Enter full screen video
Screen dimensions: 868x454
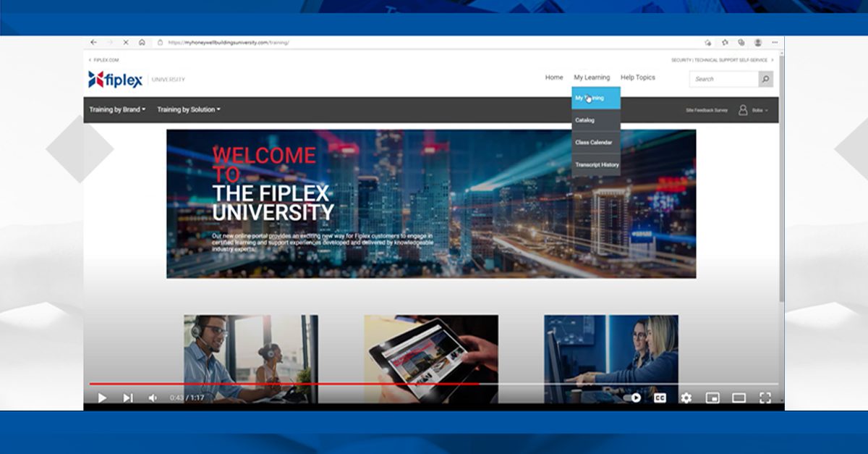point(765,398)
